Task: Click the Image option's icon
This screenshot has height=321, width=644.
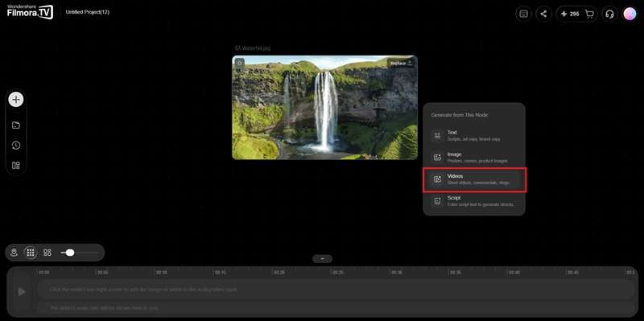Action: point(437,157)
